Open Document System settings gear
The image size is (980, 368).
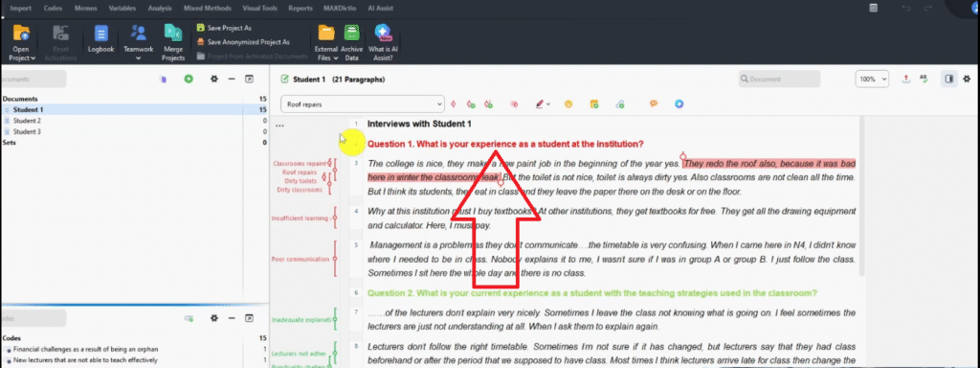[x=214, y=79]
